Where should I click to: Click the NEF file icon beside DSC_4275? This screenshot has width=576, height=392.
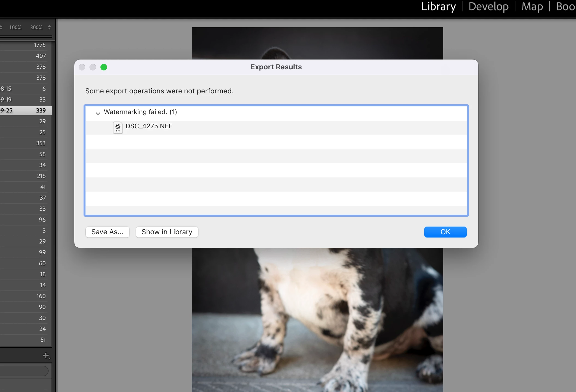118,127
